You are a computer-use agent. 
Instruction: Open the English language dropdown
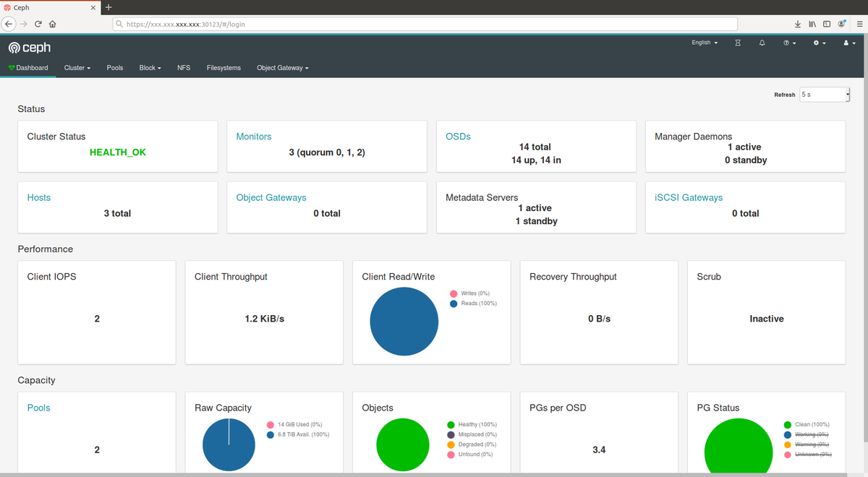pyautogui.click(x=705, y=43)
